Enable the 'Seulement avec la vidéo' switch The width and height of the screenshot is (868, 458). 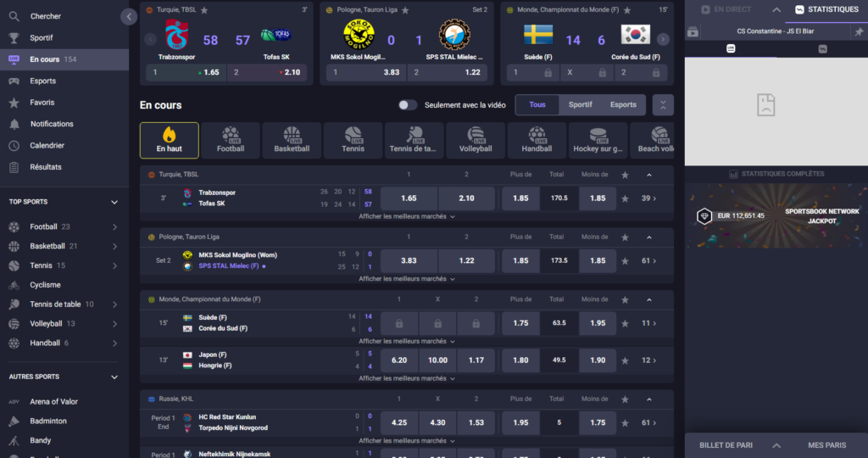(408, 105)
